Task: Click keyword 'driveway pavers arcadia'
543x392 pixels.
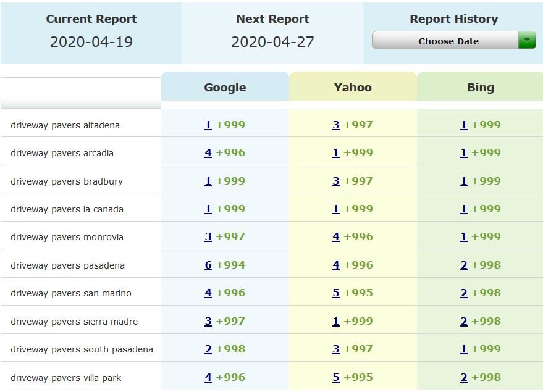Action: click(x=62, y=153)
